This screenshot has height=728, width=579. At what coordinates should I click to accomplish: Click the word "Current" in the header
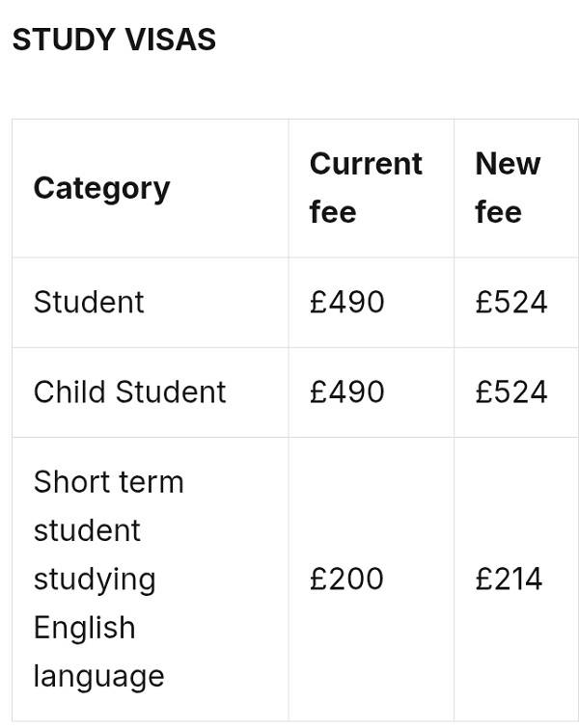[x=366, y=164]
